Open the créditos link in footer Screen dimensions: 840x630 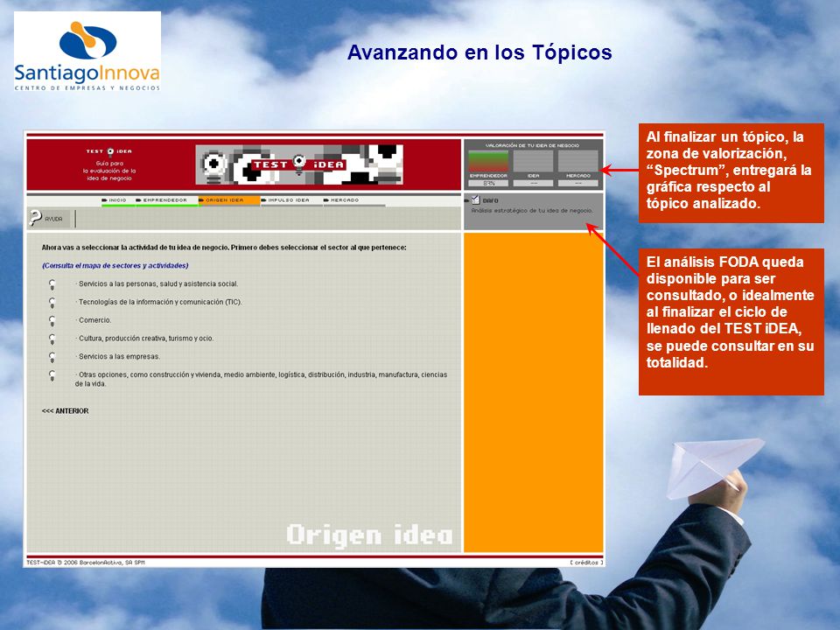click(586, 563)
